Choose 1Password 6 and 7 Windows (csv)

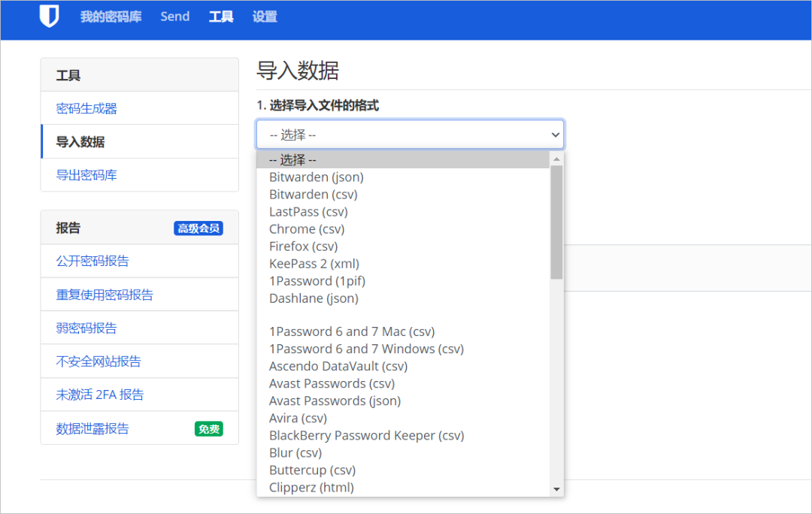pos(403,349)
